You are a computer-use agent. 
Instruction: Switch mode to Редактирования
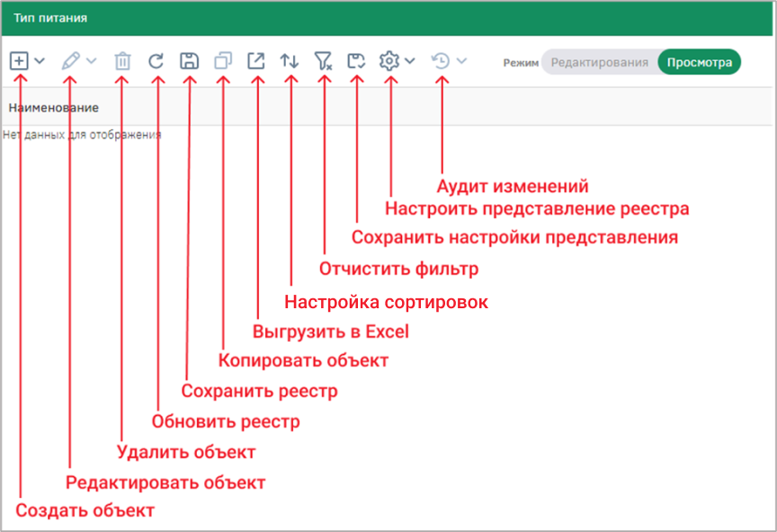[600, 62]
